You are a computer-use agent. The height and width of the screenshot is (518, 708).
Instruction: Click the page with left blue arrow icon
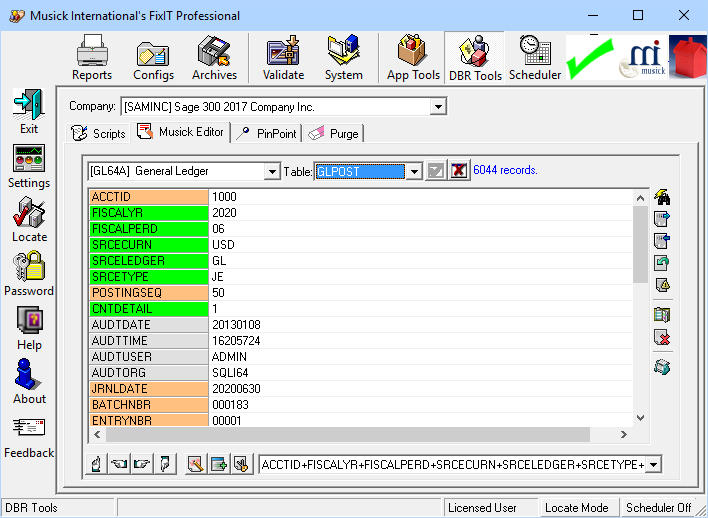(662, 241)
